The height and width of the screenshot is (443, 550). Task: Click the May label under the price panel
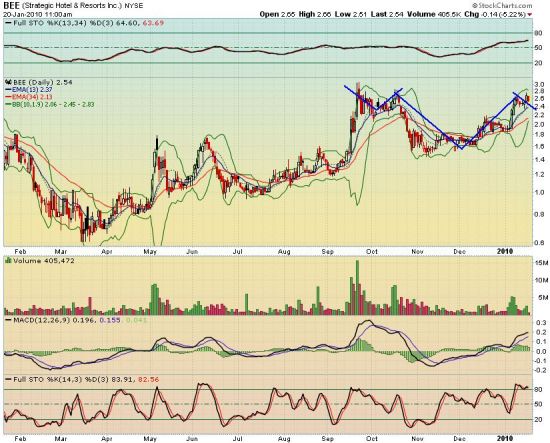click(x=150, y=251)
